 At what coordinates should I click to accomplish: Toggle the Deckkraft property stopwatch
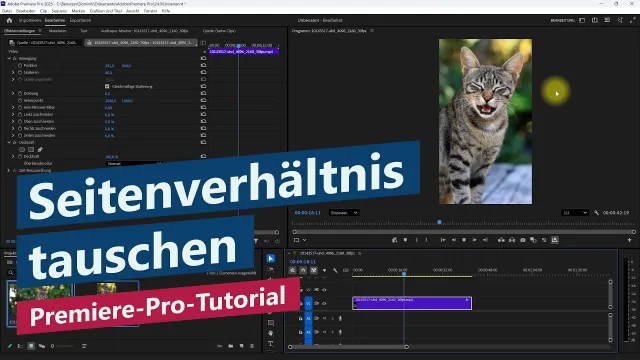pyautogui.click(x=20, y=156)
